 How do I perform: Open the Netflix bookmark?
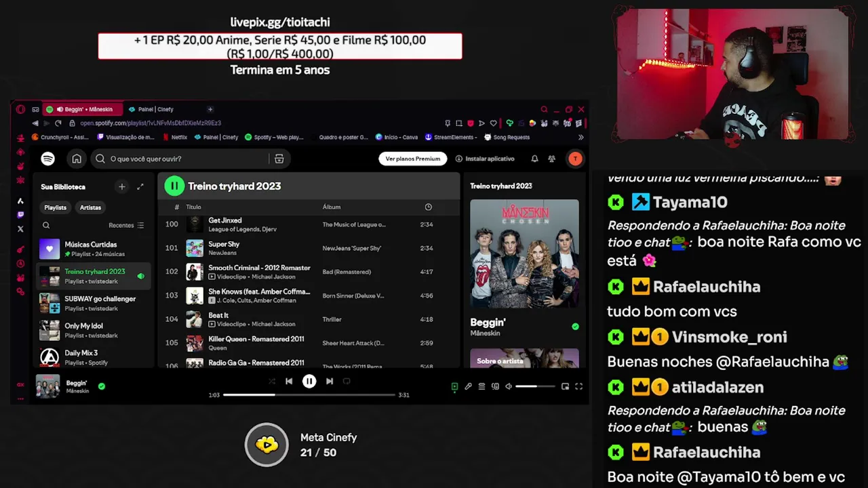point(176,137)
